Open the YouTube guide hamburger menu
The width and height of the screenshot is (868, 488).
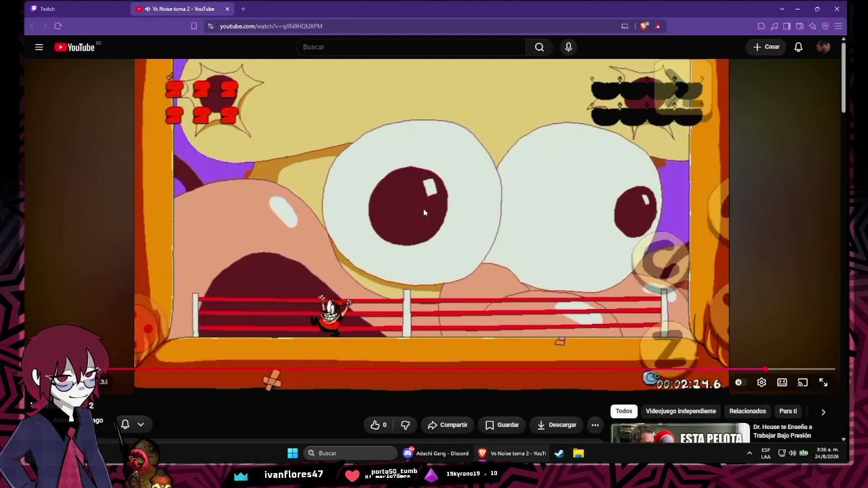39,47
